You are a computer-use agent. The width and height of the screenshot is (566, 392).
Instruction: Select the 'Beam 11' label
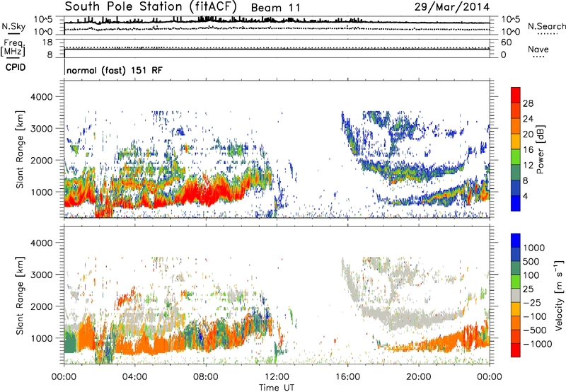coord(275,8)
